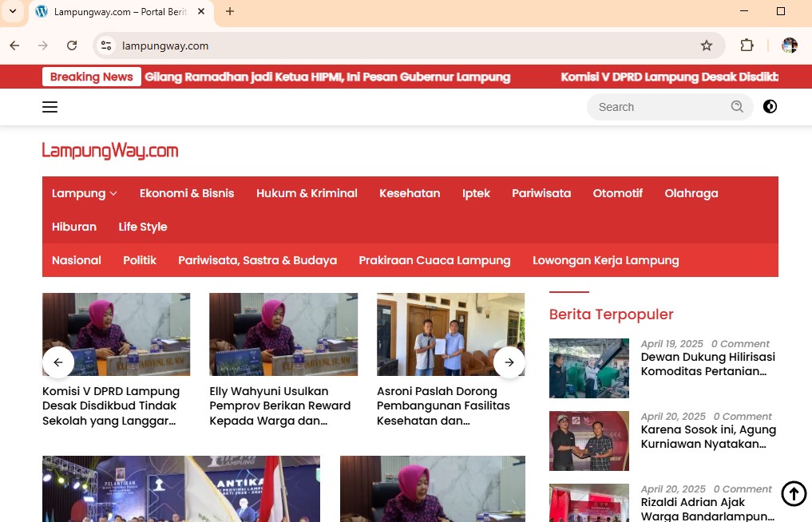
Task: Click the Berita Terpopuler heading
Action: click(611, 314)
